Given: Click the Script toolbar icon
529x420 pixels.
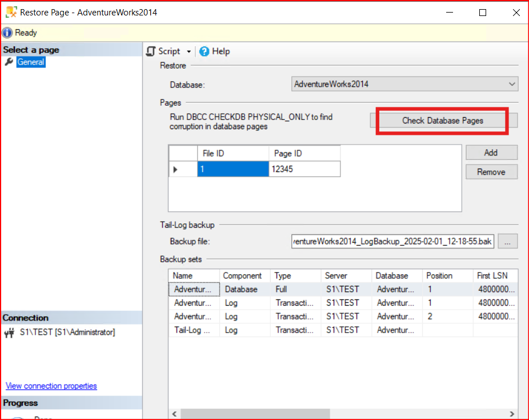Looking at the screenshot, I should coord(151,51).
